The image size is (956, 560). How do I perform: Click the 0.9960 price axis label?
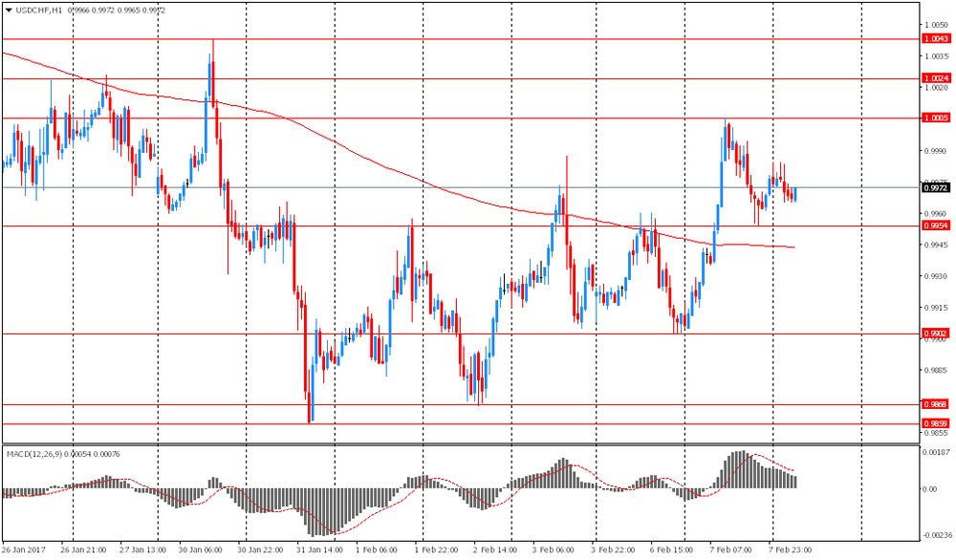tap(936, 214)
